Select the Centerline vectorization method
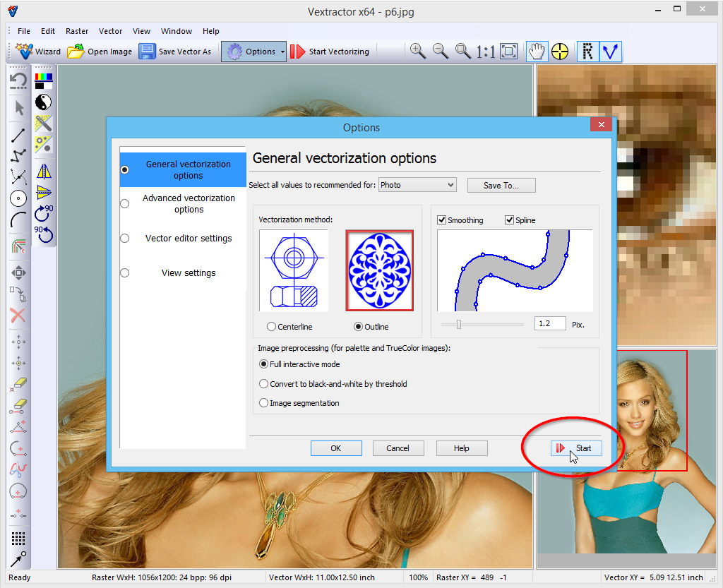Viewport: 723px width, 588px height. coord(272,327)
